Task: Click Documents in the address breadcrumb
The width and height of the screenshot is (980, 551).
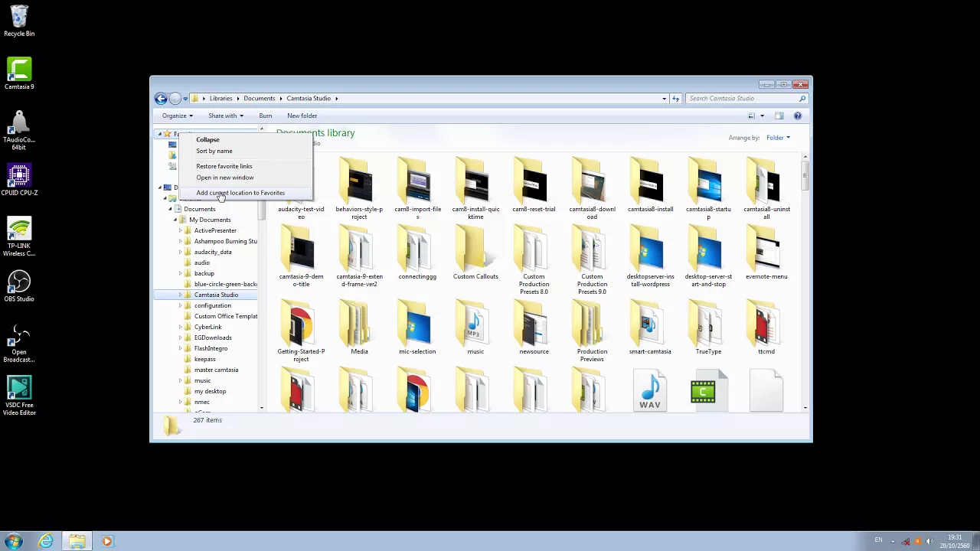Action: click(x=259, y=98)
